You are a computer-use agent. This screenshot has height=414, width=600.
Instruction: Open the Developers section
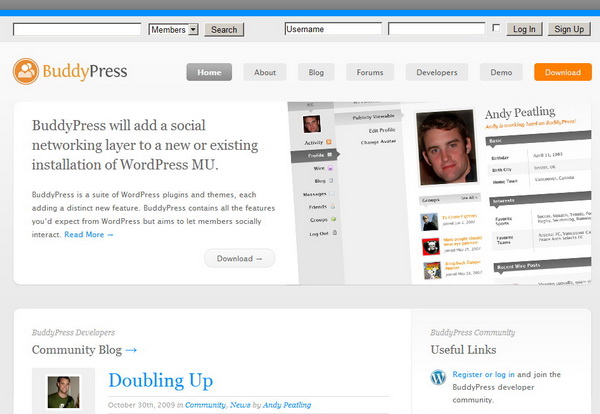point(437,72)
